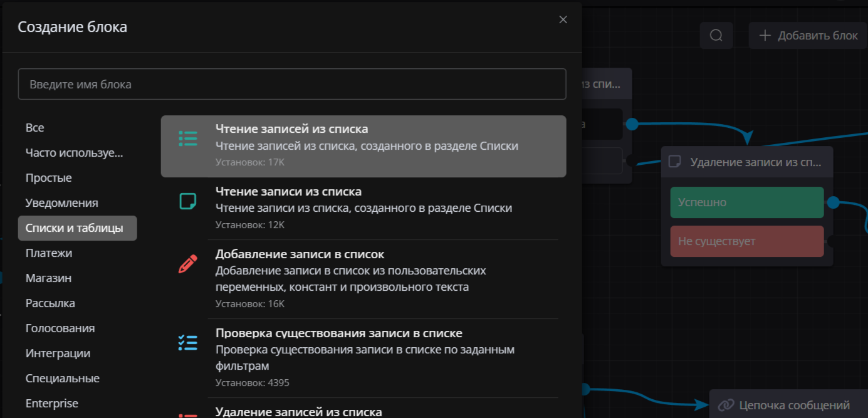This screenshot has width=868, height=418.
Task: Click the chain link icon in Цепочка сообщений
Action: click(x=726, y=405)
